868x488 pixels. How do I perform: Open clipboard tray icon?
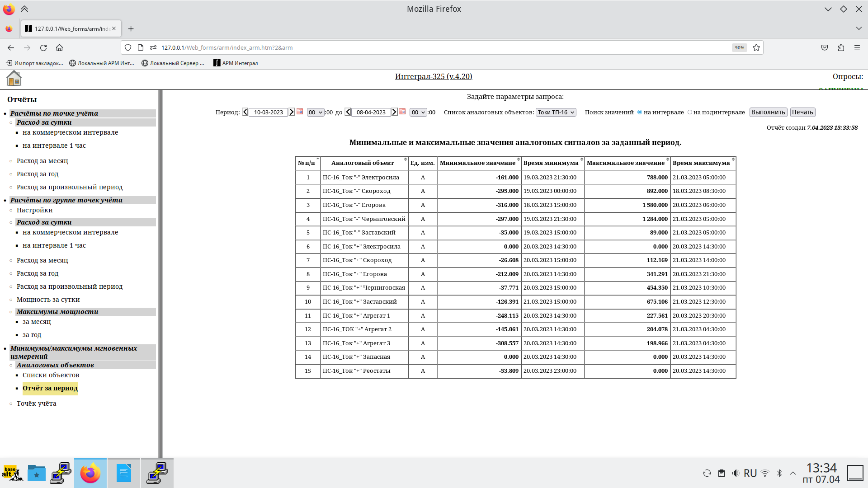tap(722, 473)
